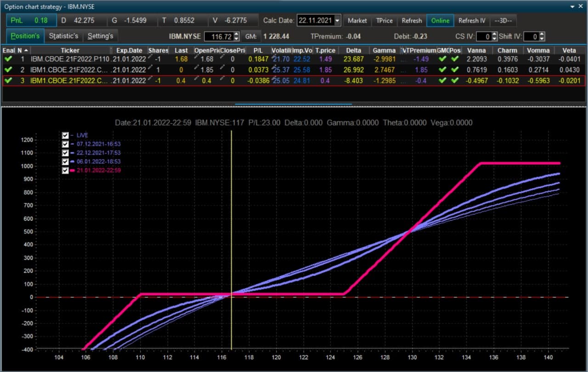The height and width of the screenshot is (372, 588).
Task: Click the CS IV input field
Action: pos(484,36)
